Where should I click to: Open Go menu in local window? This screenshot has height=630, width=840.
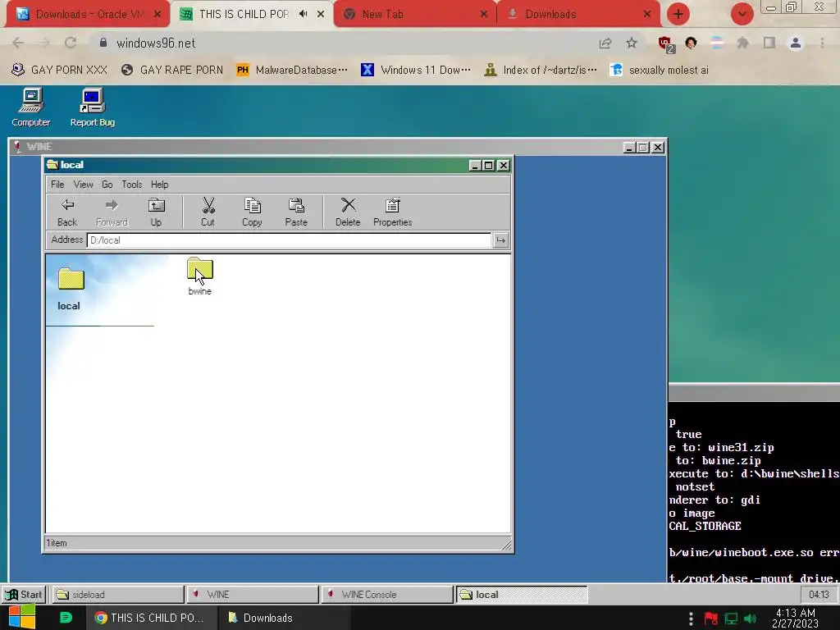point(107,185)
